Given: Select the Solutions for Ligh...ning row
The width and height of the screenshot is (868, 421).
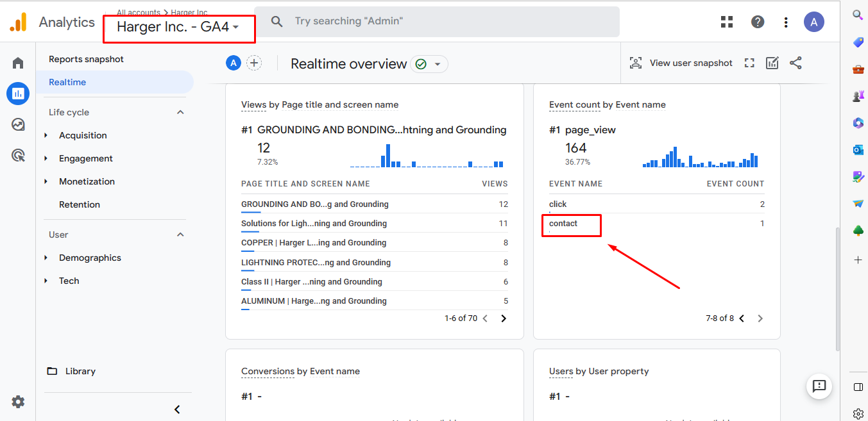Looking at the screenshot, I should click(375, 224).
